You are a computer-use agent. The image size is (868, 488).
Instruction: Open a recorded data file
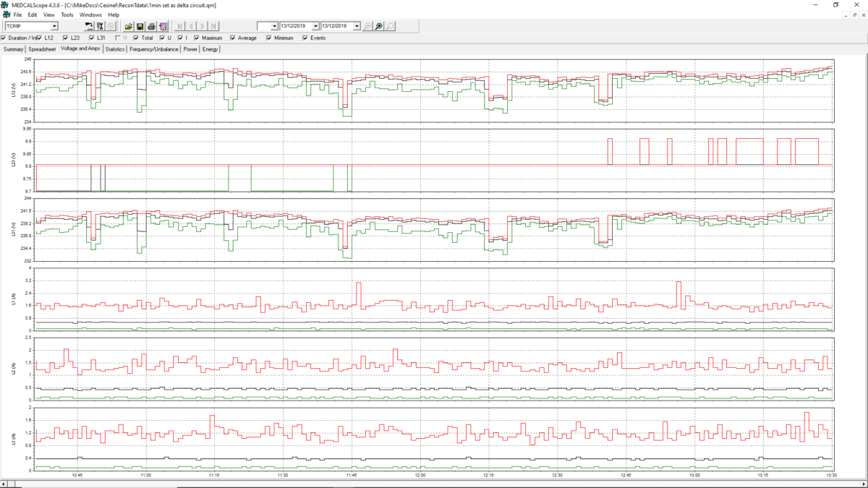pyautogui.click(x=128, y=25)
